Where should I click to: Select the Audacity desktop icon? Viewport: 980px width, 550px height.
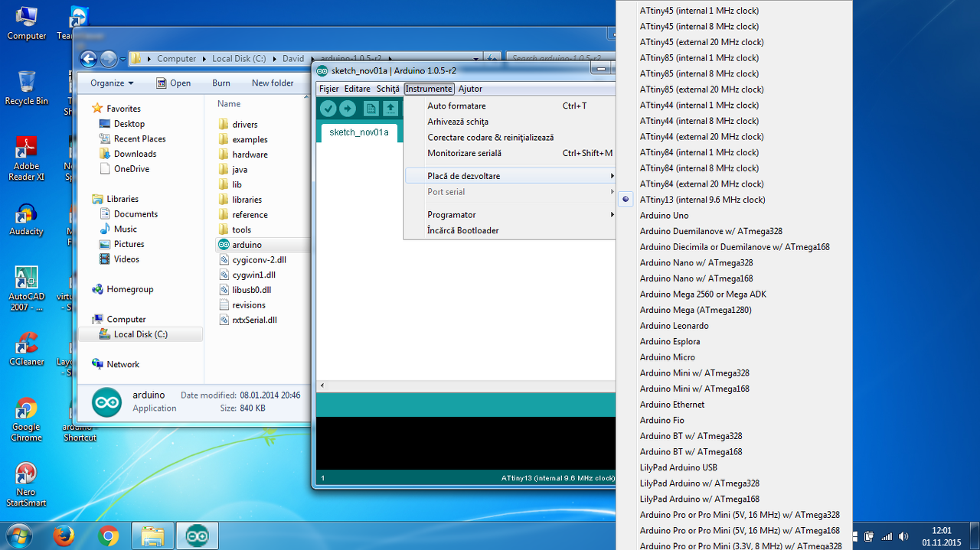[x=27, y=220]
